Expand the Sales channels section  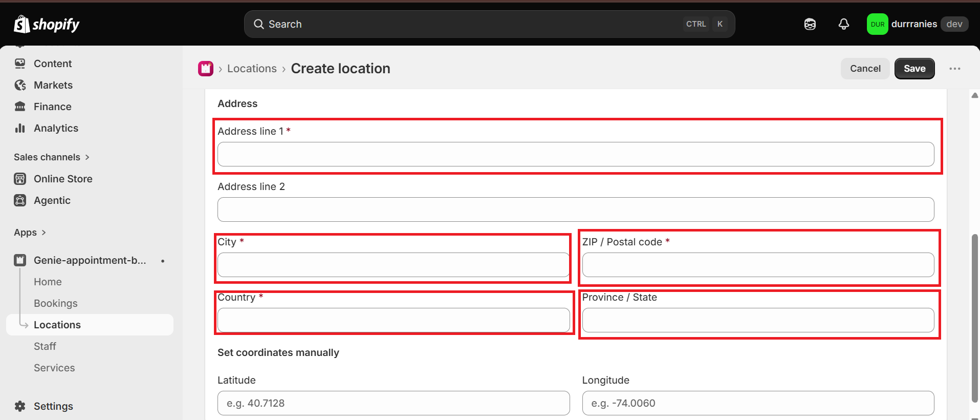(52, 157)
